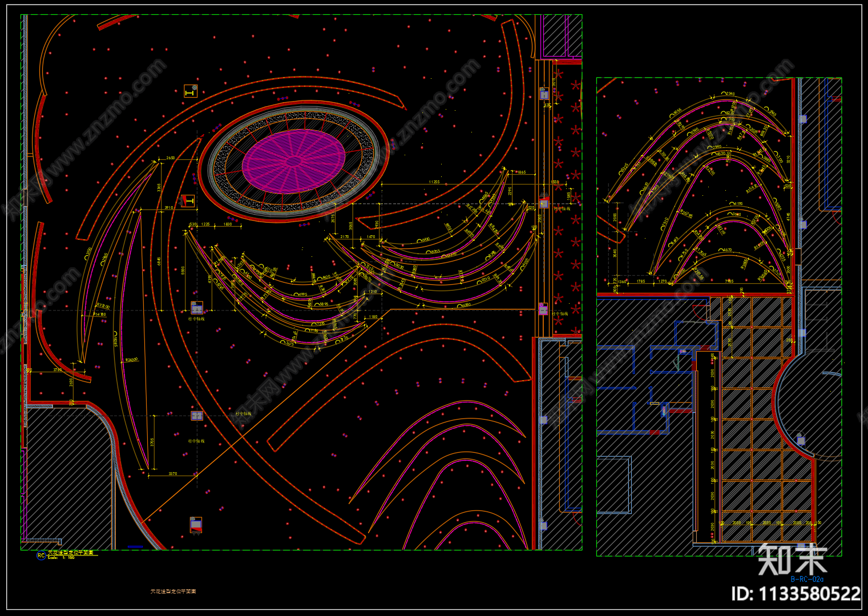Select the I-beam symbol above the ellipse
The height and width of the screenshot is (616, 868).
pos(191,91)
